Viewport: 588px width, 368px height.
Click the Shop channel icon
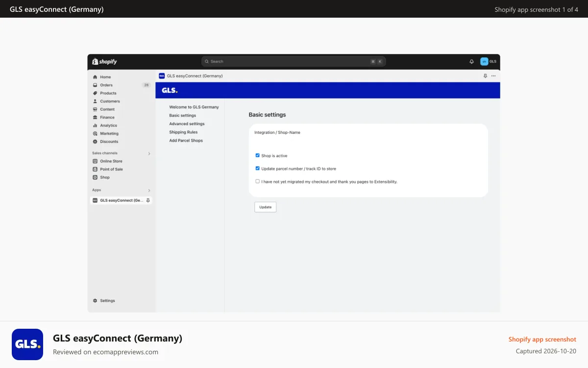point(95,177)
